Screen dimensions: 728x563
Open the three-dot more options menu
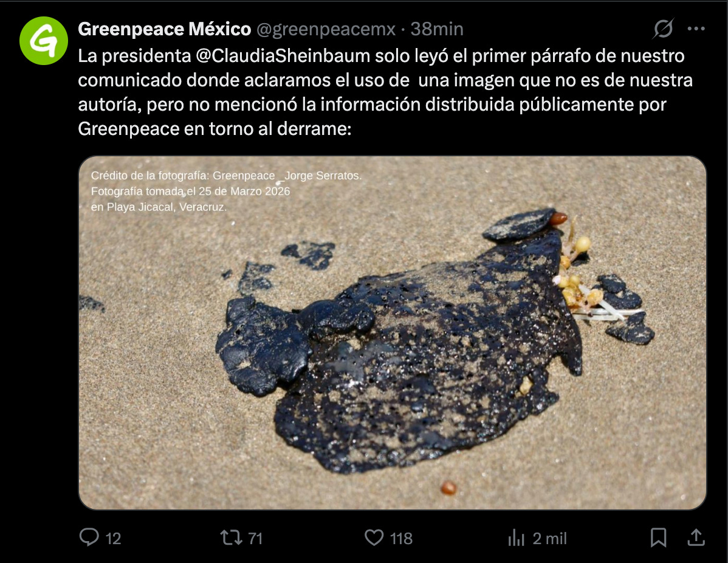(x=696, y=29)
